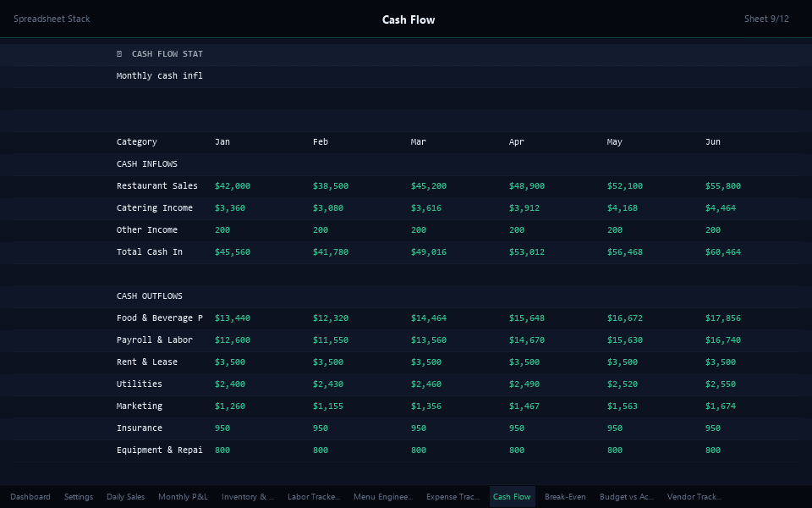Switch to the Vendor Tracker tab
The height and width of the screenshot is (508, 812).
tap(694, 497)
